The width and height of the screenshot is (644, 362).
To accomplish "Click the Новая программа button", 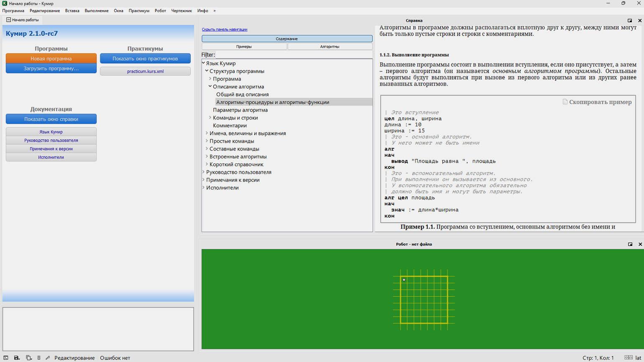I will [51, 59].
